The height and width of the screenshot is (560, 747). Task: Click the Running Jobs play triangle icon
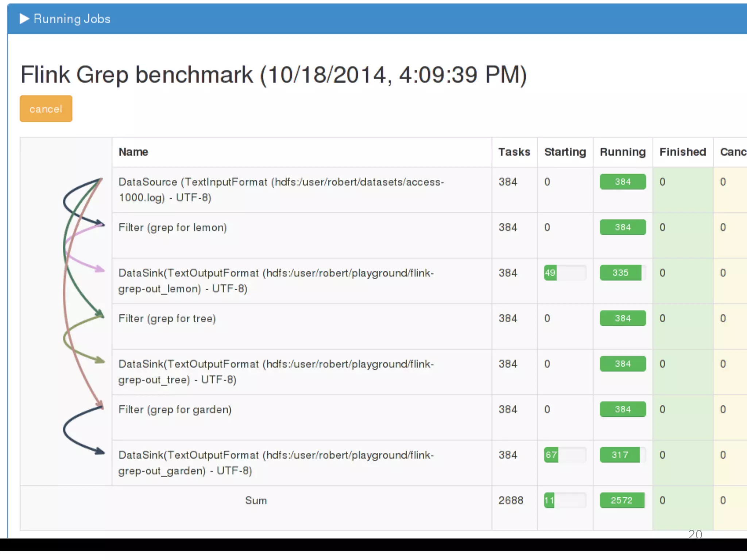pyautogui.click(x=24, y=19)
